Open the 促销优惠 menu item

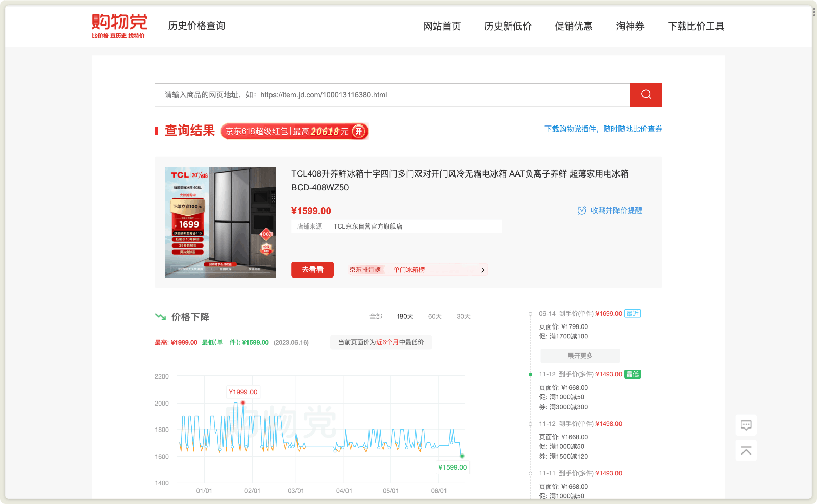coord(574,26)
